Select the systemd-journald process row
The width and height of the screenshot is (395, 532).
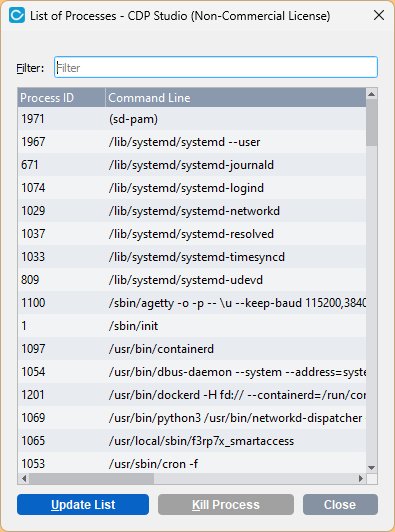tap(192, 165)
